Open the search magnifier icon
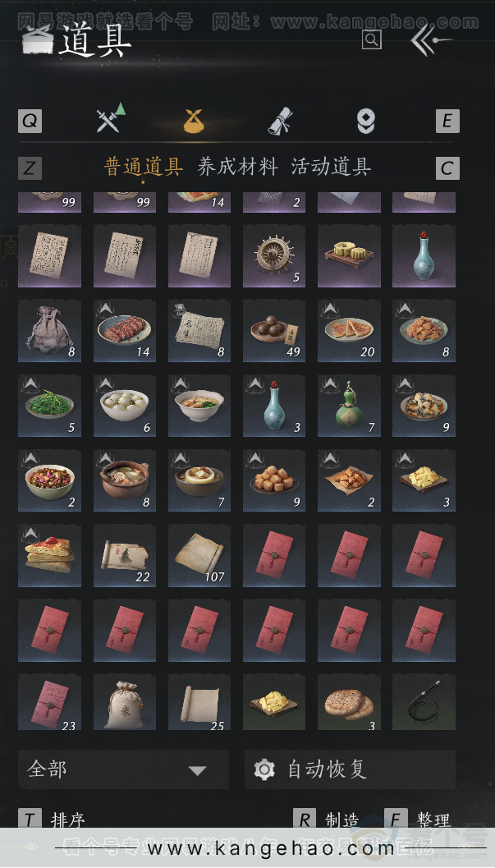Screen dimensions: 495x868 click(x=372, y=40)
